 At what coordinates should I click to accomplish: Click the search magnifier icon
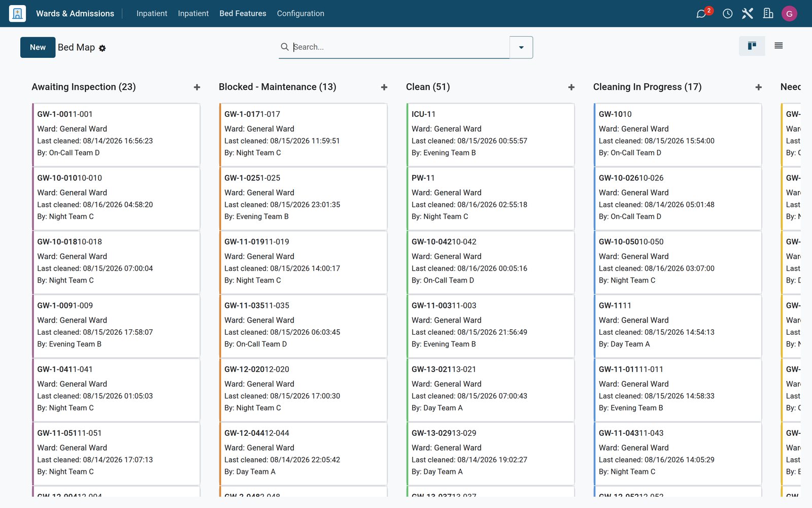pyautogui.click(x=285, y=47)
